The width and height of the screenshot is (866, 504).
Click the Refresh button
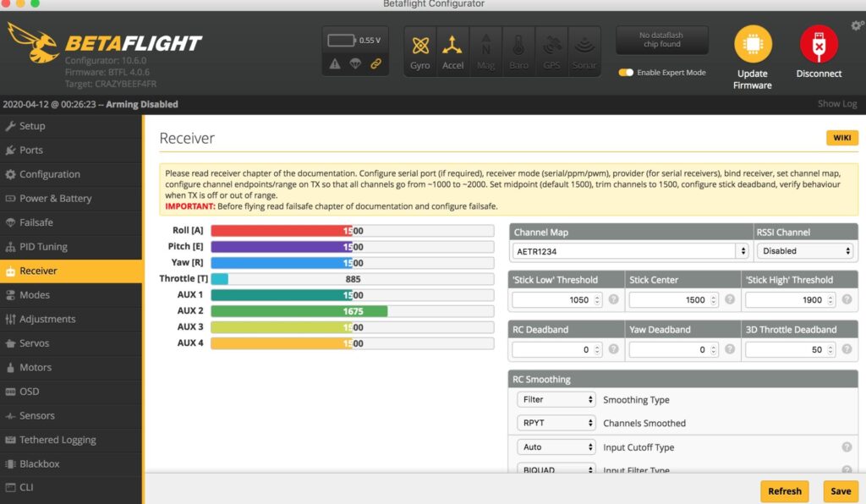(784, 490)
